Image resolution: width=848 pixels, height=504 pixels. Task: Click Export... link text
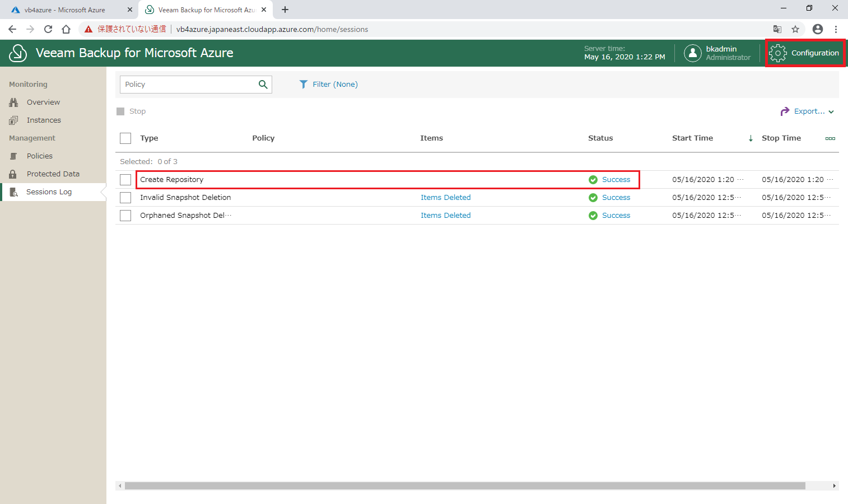pos(809,111)
